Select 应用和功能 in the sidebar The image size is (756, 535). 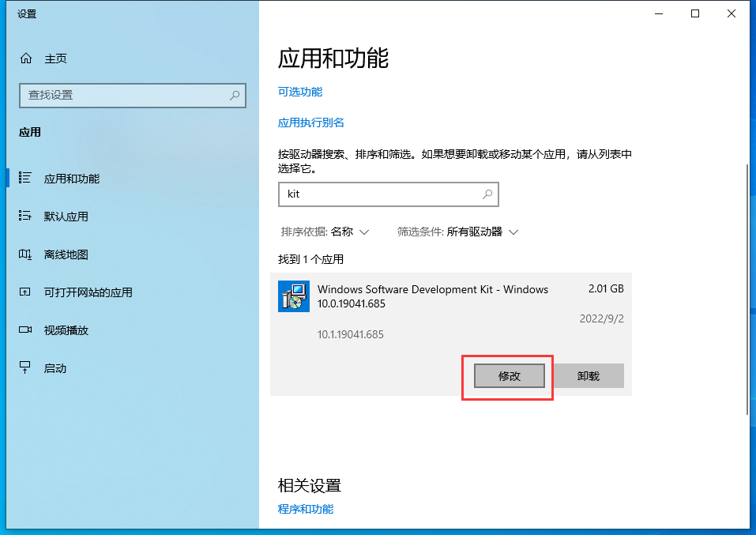click(x=71, y=179)
